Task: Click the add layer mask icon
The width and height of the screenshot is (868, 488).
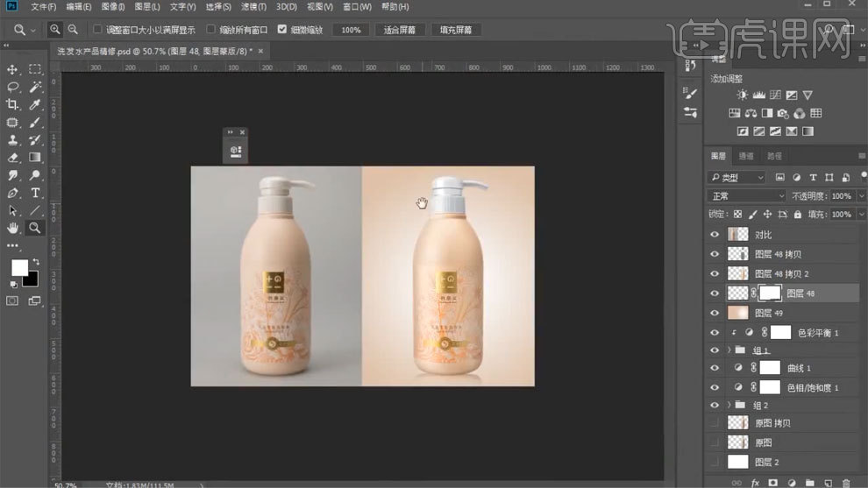Action: click(x=773, y=483)
